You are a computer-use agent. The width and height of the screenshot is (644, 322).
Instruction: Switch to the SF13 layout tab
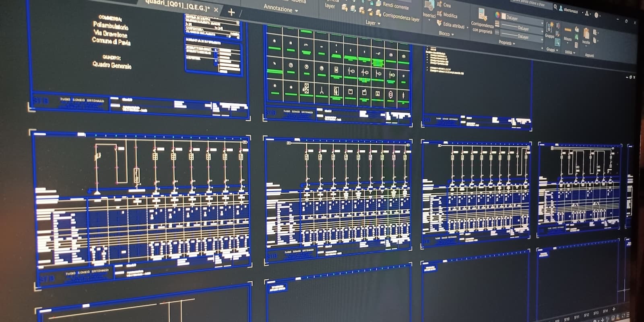[x=596, y=313]
